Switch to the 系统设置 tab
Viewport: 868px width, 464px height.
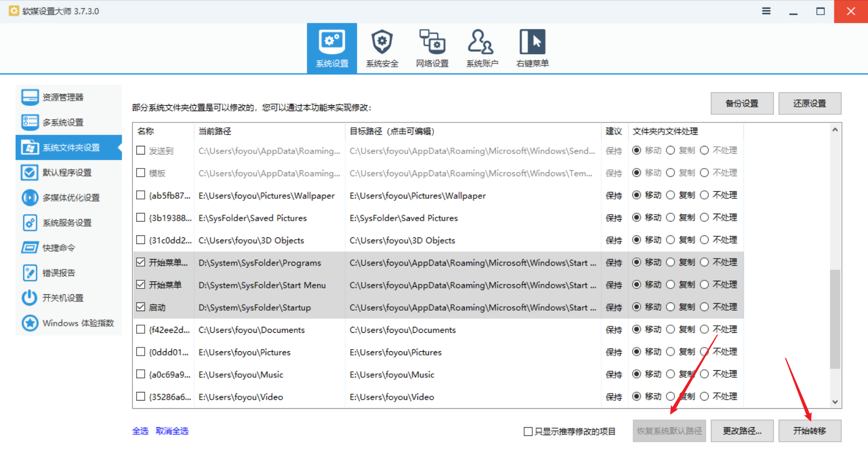332,48
